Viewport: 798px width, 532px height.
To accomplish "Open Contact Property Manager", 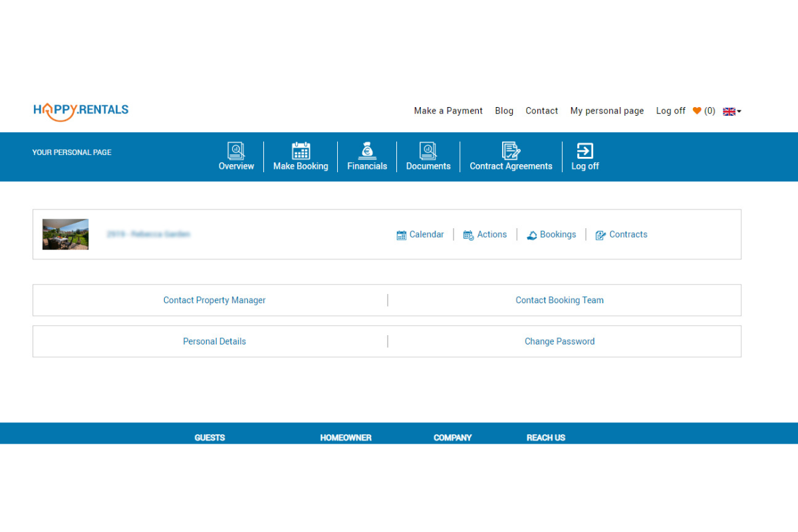I will [x=214, y=300].
